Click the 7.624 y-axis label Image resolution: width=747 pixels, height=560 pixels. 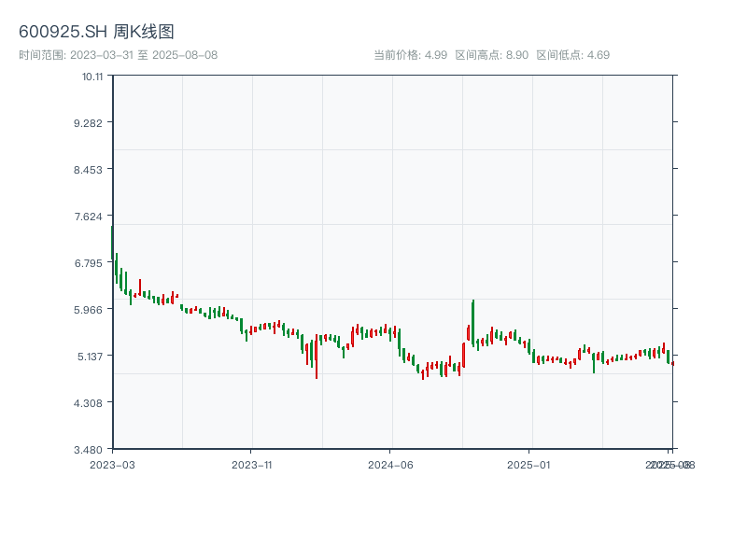point(92,216)
